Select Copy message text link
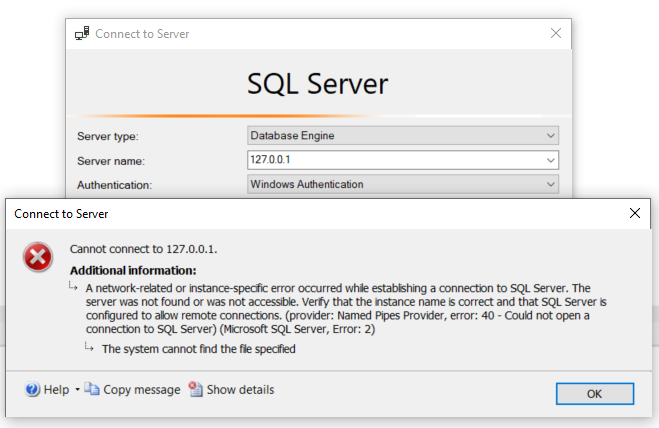The width and height of the screenshot is (659, 428). click(142, 390)
